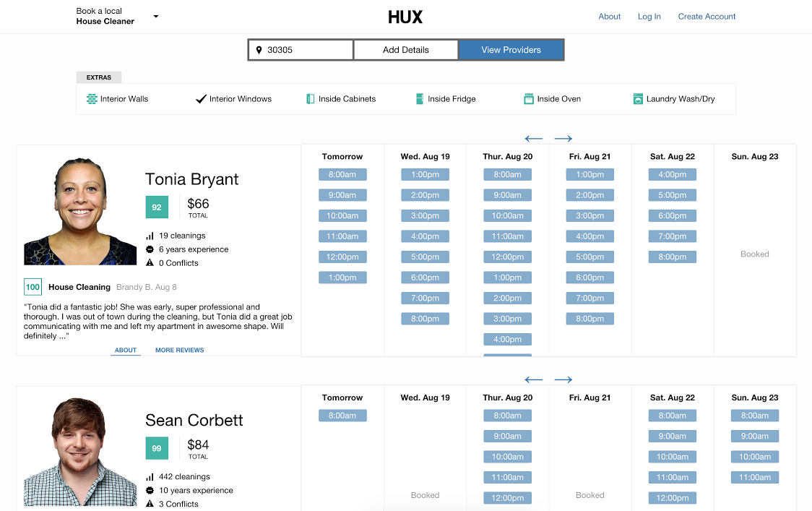This screenshot has height=511, width=812.
Task: Click the Inside Fridge icon
Action: [x=420, y=99]
